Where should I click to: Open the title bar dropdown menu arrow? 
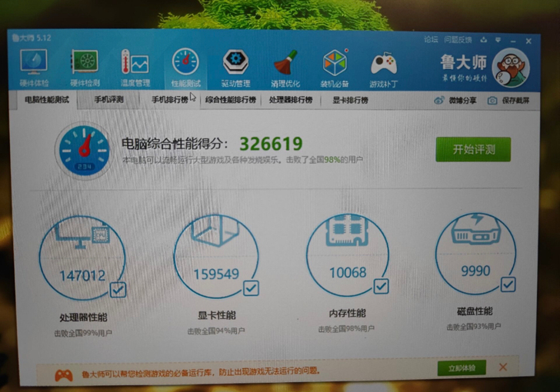click(x=498, y=40)
